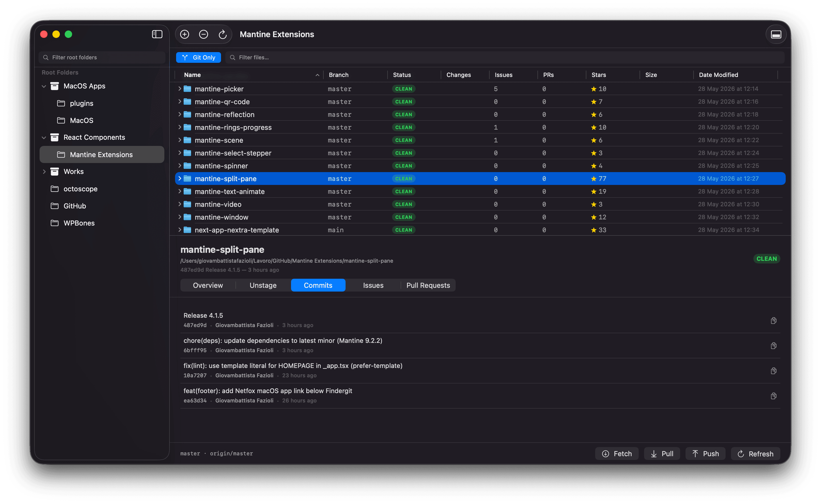
Task: Click the mantine-qr-code folder icon
Action: coord(187,102)
